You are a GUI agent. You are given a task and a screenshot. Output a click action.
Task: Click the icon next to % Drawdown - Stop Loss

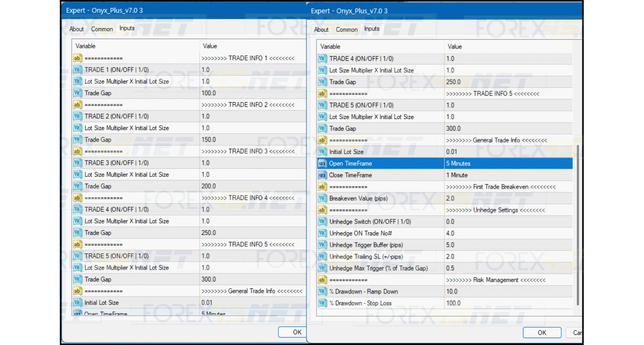tap(322, 303)
